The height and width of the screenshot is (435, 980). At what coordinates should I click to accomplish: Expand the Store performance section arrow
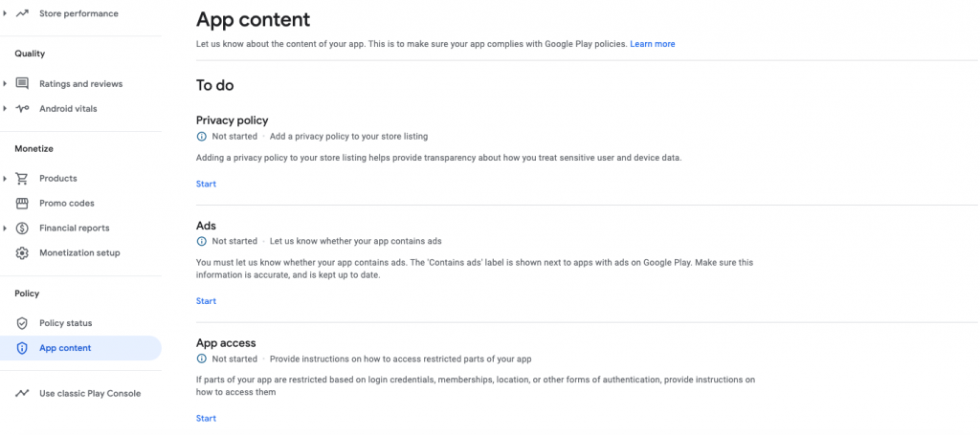6,13
